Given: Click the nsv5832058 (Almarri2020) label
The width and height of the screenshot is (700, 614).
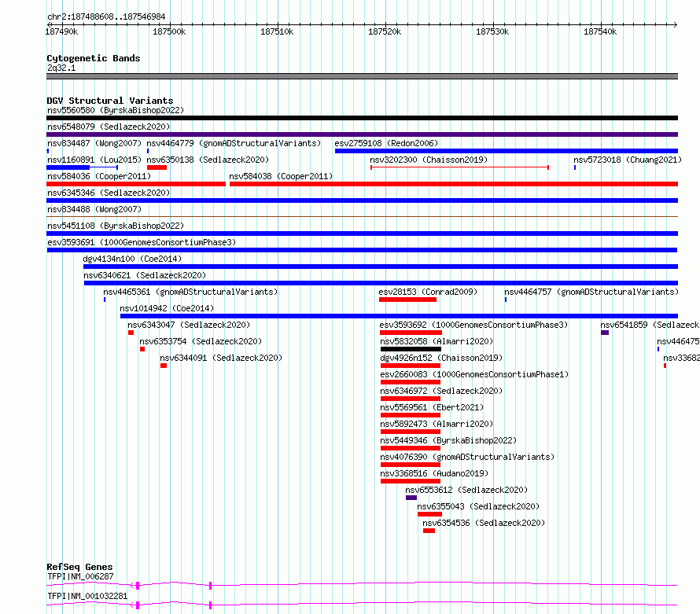Looking at the screenshot, I should click(437, 341).
